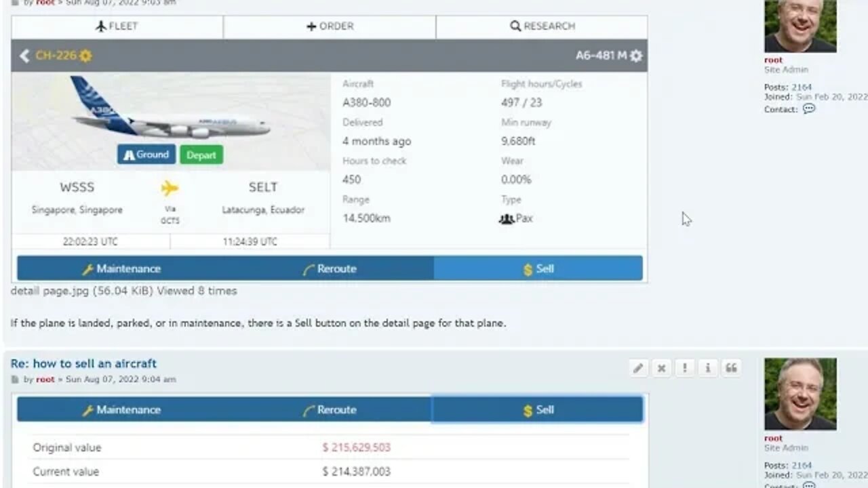Open gear settings next to A6-481 M
The image size is (868, 488).
pos(635,56)
